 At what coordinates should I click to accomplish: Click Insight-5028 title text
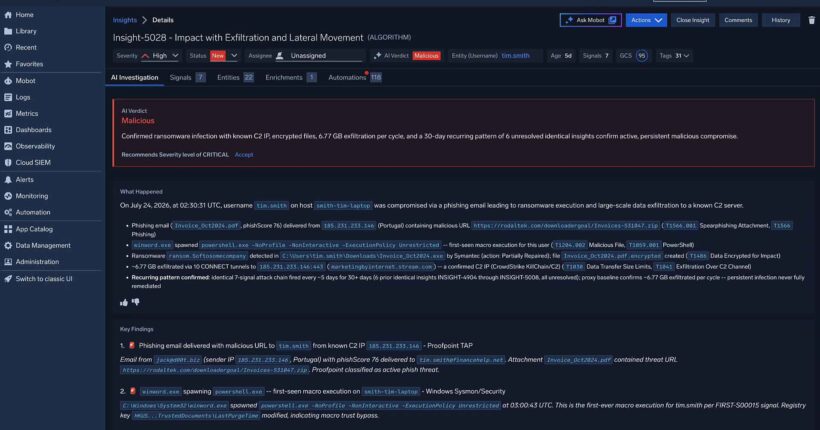click(x=238, y=38)
